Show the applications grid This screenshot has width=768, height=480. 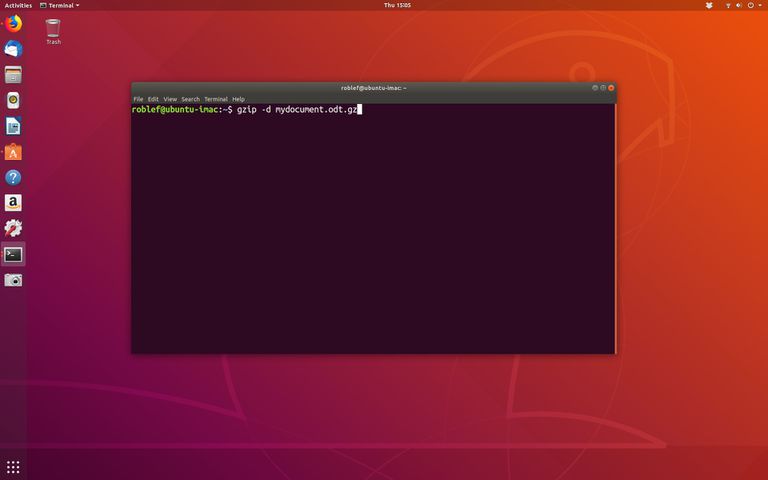point(13,467)
